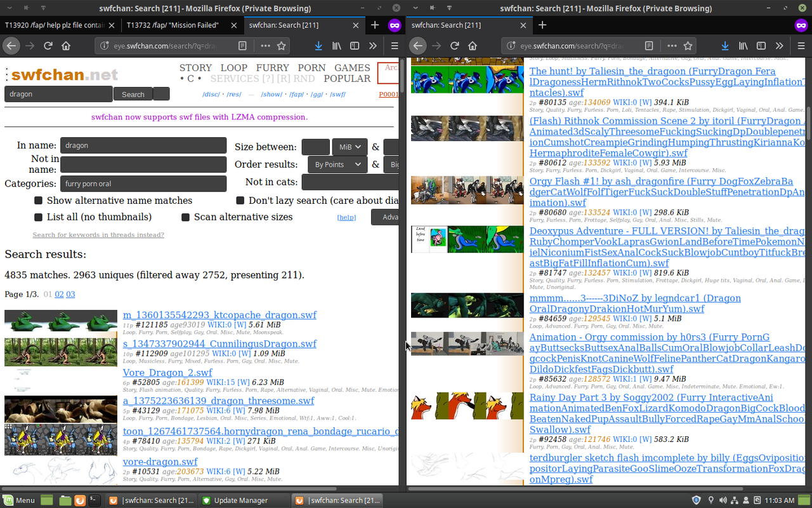This screenshot has width=812, height=508.
Task: Expand the toolbar overflow chevron
Action: [372, 45]
